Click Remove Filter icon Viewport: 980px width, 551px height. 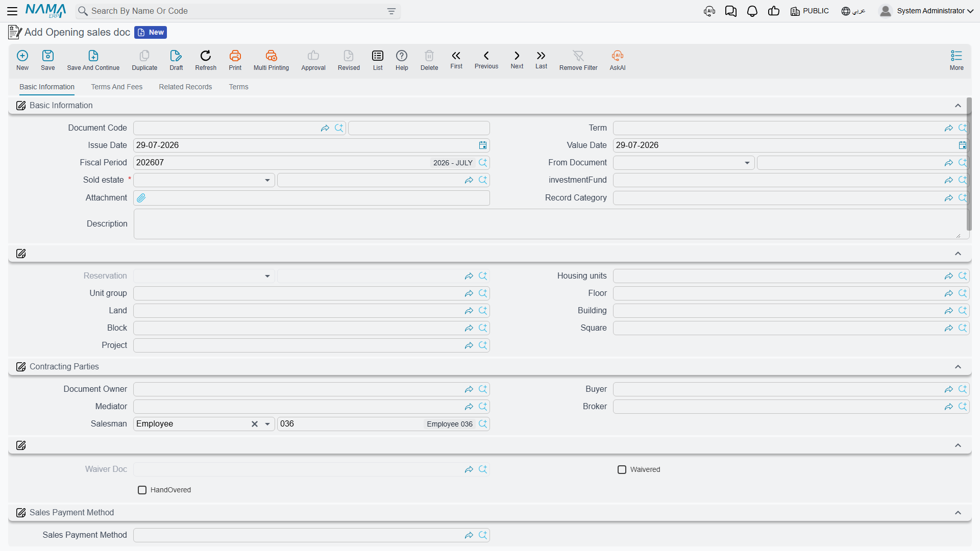pos(578,60)
